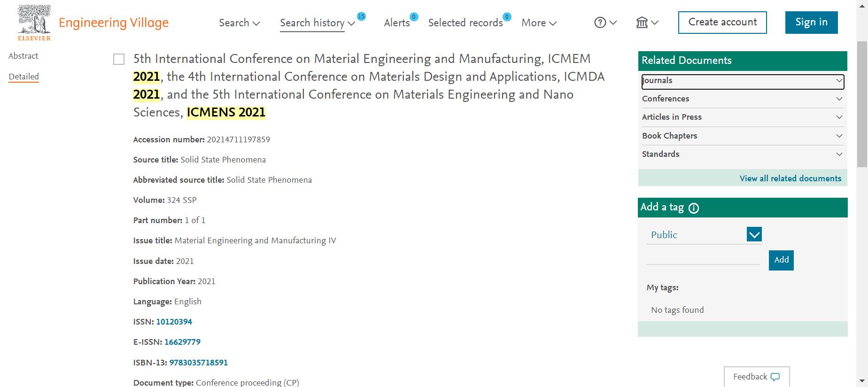Open ISSN 10120394 link
Viewport: 868px width, 387px height.
tap(174, 322)
